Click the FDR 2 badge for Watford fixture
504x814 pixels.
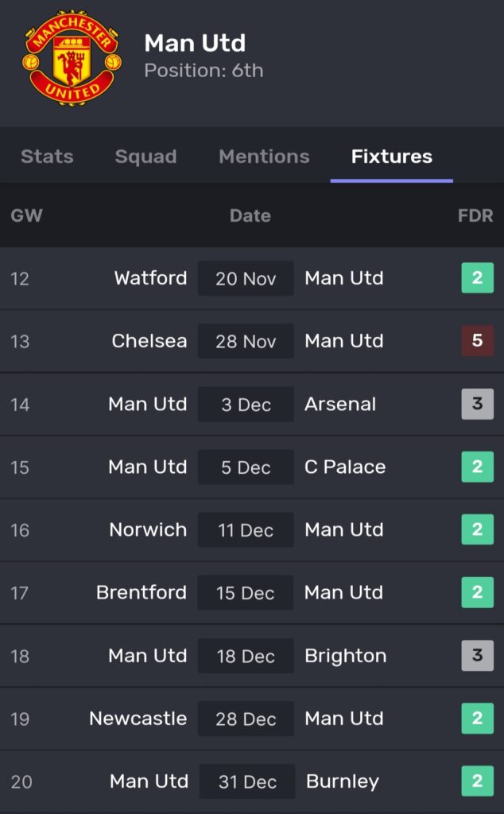(x=477, y=278)
